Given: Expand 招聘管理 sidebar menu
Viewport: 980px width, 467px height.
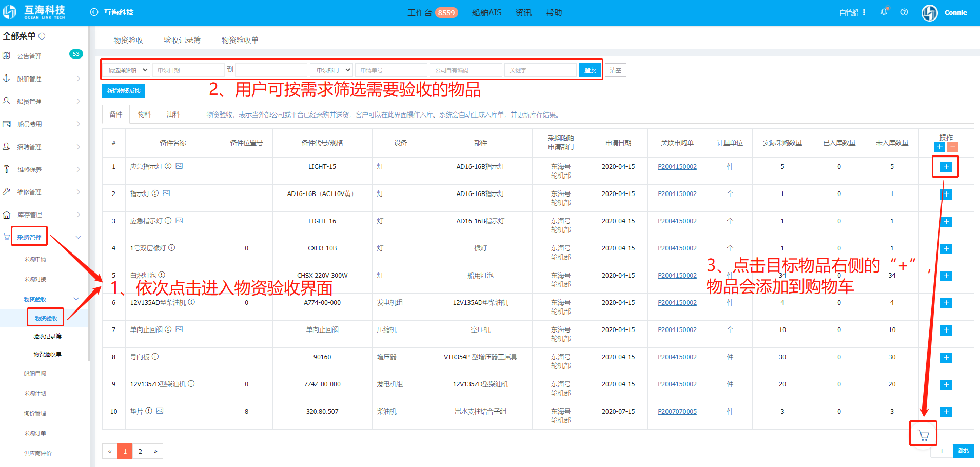Looking at the screenshot, I should tap(43, 147).
